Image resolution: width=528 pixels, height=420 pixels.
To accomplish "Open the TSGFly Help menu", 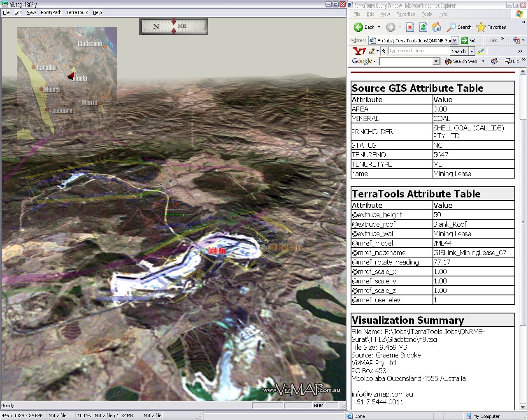I will pos(97,12).
